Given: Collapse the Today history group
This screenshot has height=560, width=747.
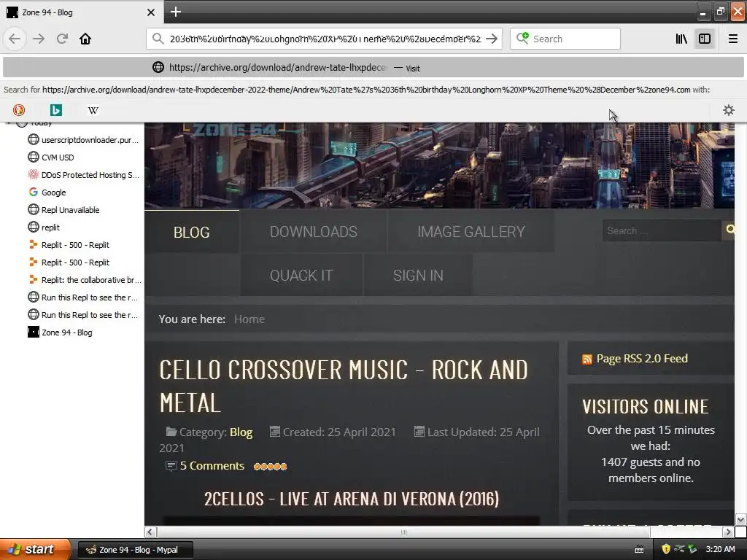Looking at the screenshot, I should pos(9,124).
